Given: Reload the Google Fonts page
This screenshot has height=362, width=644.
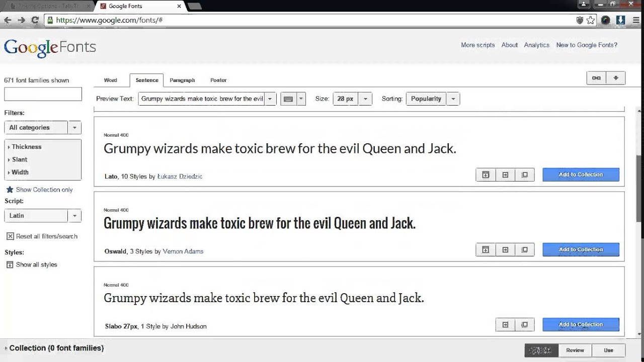Looking at the screenshot, I should [x=35, y=20].
